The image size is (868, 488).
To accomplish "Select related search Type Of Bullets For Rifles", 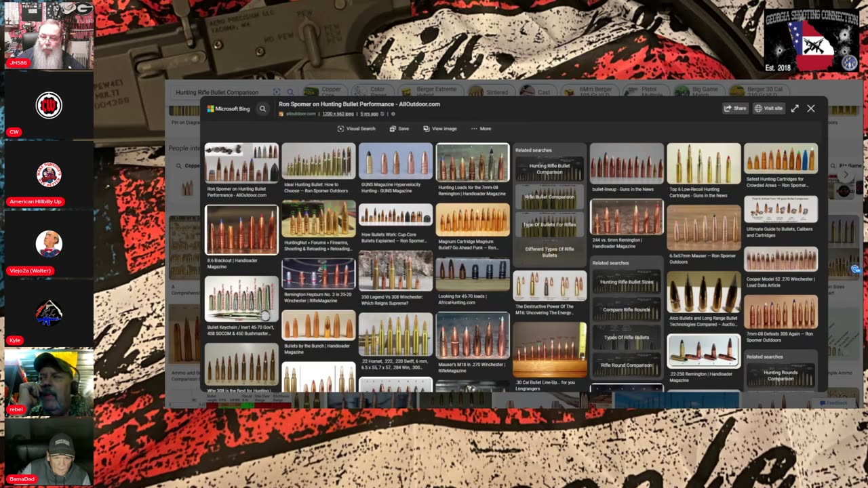I will (549, 224).
